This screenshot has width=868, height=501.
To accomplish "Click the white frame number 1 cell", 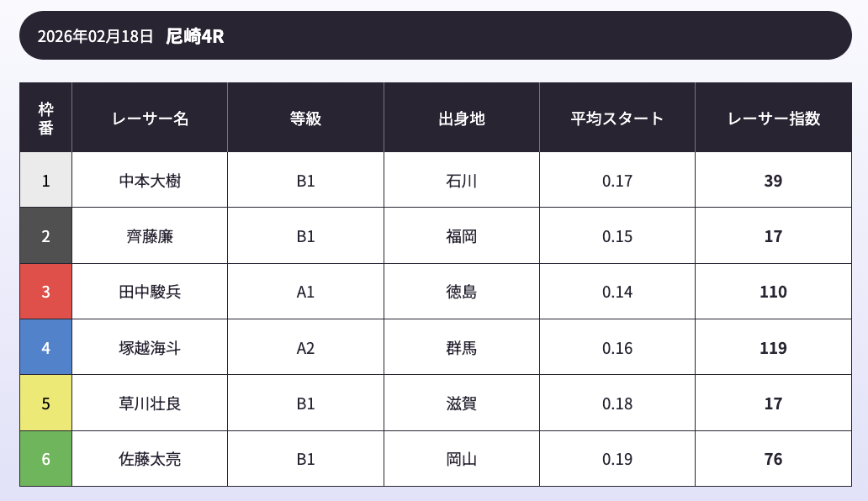I will 45,181.
